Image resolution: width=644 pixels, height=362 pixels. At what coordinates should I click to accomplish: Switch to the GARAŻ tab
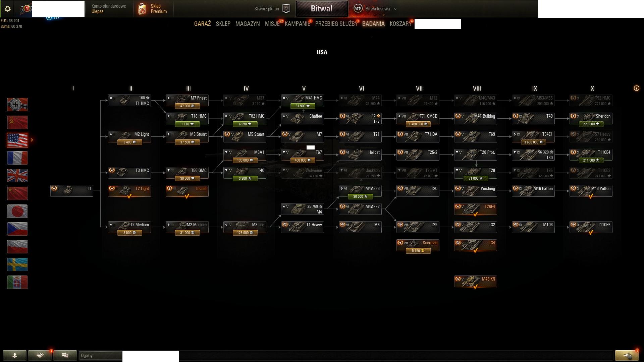coord(203,24)
